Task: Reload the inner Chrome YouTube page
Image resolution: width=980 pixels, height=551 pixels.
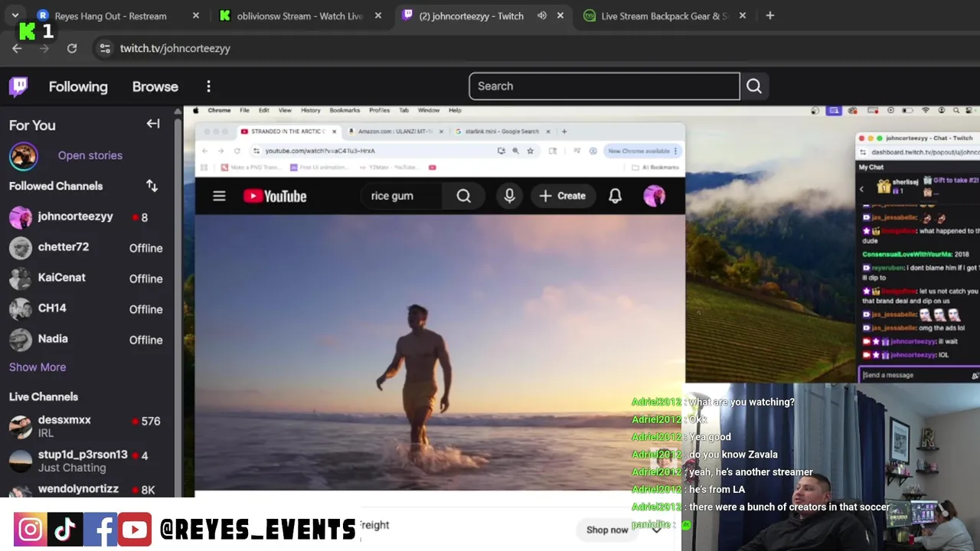Action: pos(237,151)
